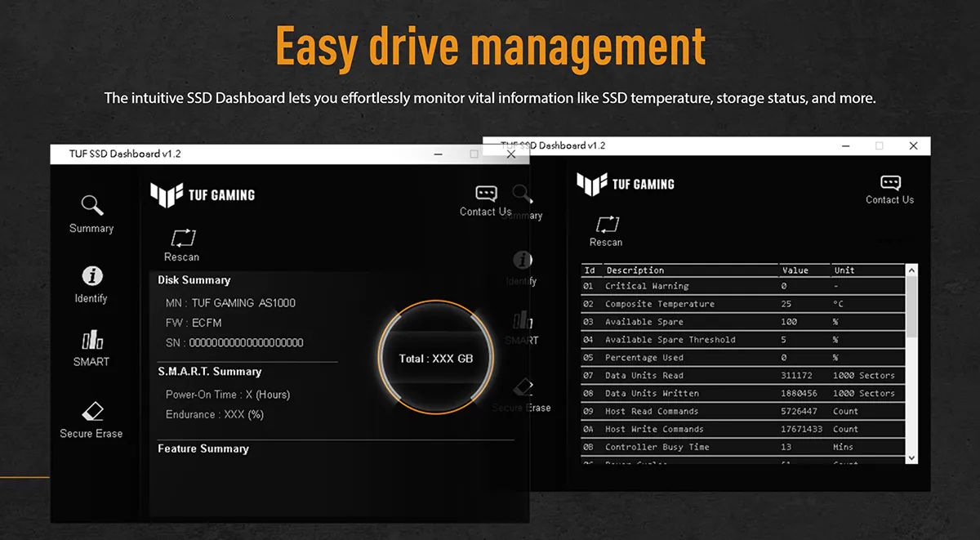The image size is (980, 540).
Task: Maximize the back TUF SSD Dashboard window
Action: [x=880, y=145]
